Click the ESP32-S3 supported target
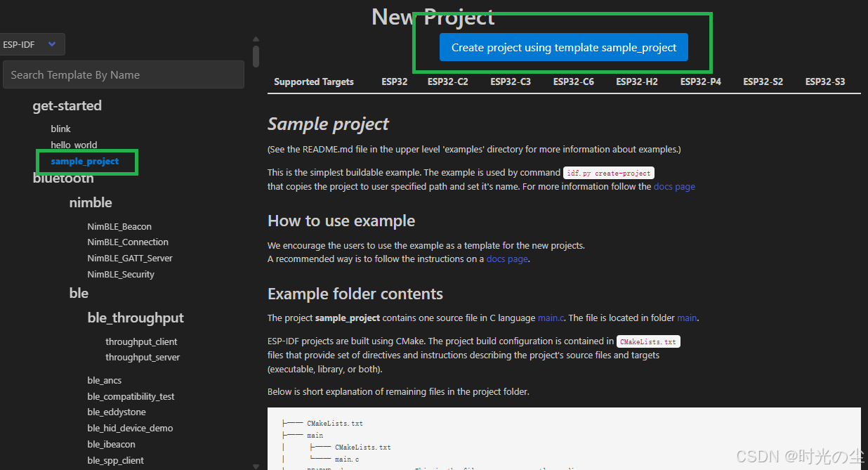Screen dimensions: 868x470 click(x=825, y=81)
